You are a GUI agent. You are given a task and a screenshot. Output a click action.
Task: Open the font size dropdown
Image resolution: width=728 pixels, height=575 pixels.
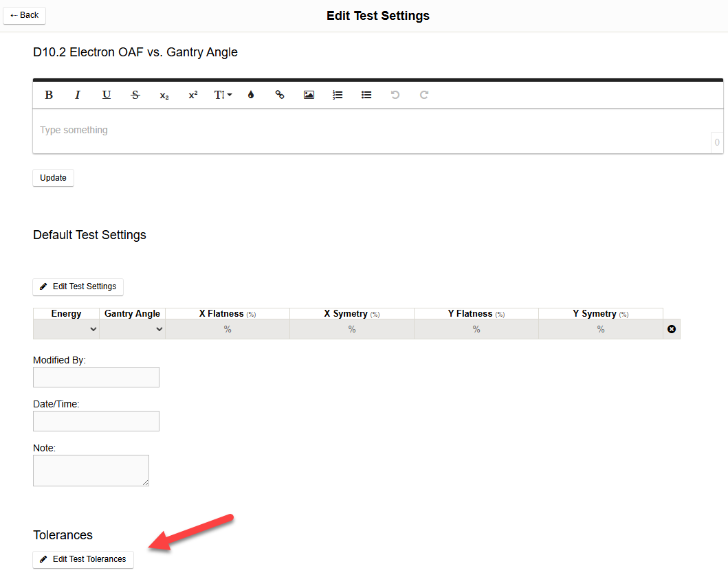click(223, 95)
